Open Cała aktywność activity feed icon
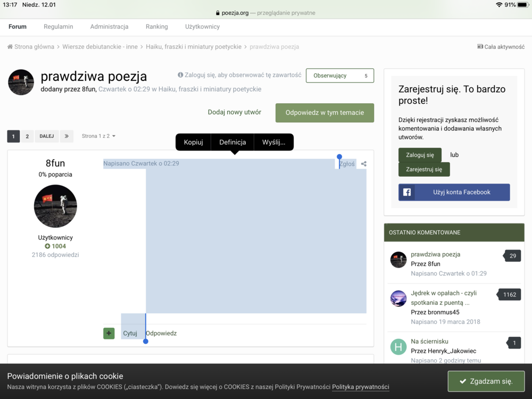The height and width of the screenshot is (399, 532). 480,47
